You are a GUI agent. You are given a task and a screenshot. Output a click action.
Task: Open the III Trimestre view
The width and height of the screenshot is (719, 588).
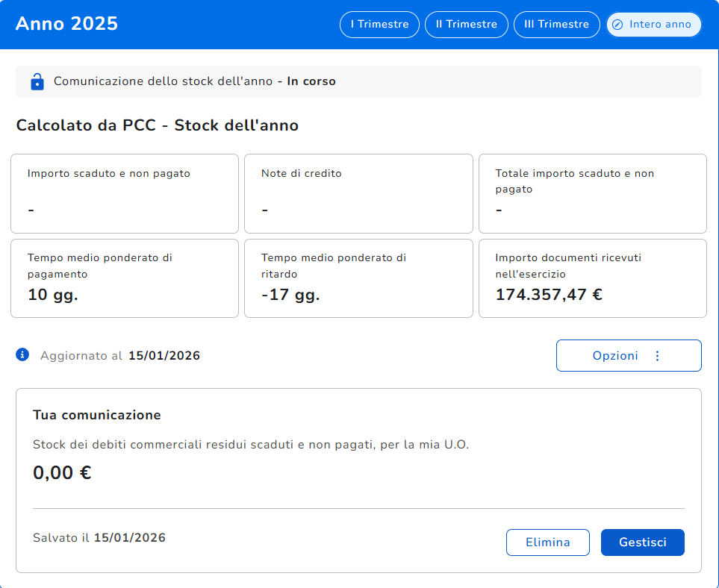pyautogui.click(x=556, y=25)
